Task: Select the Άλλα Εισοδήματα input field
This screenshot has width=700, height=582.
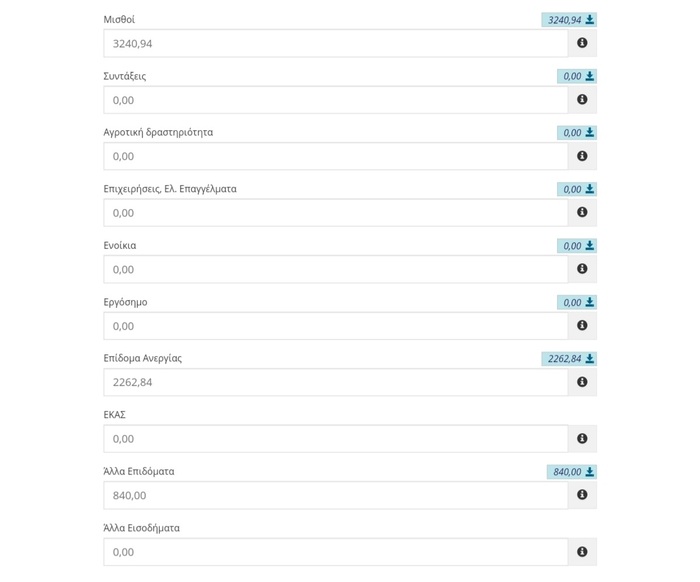Action: pyautogui.click(x=335, y=551)
